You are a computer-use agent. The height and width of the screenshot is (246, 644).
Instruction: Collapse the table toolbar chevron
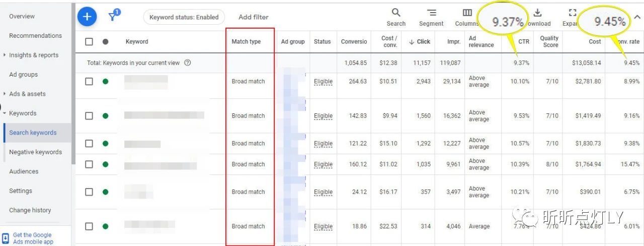coord(637,17)
